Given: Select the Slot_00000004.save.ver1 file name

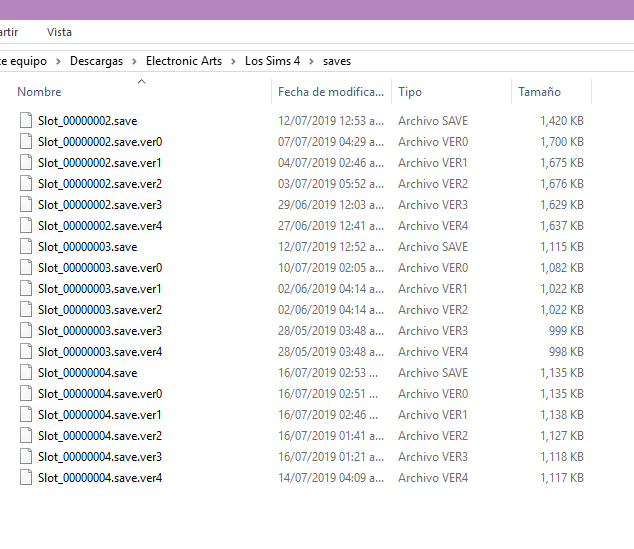Looking at the screenshot, I should click(x=100, y=415).
